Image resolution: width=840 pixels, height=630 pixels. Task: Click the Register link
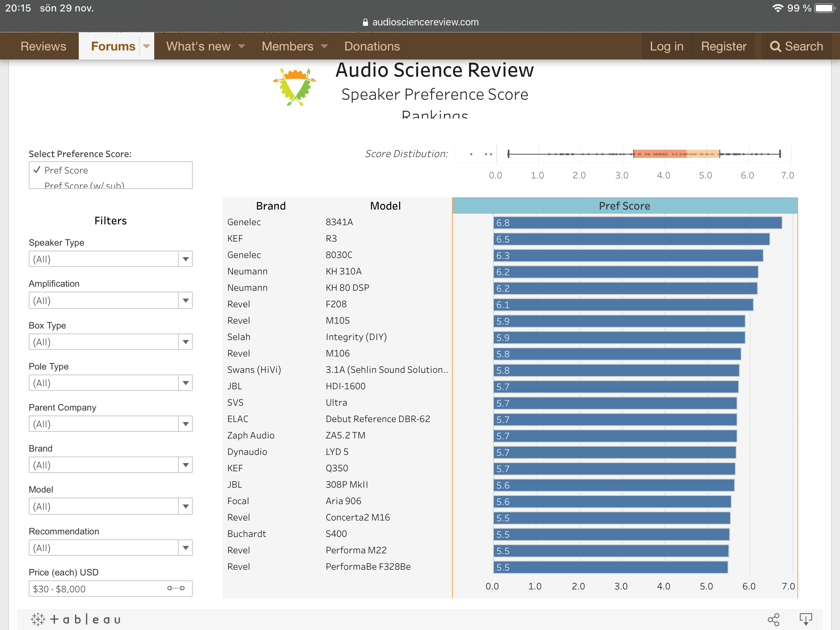[x=724, y=46]
